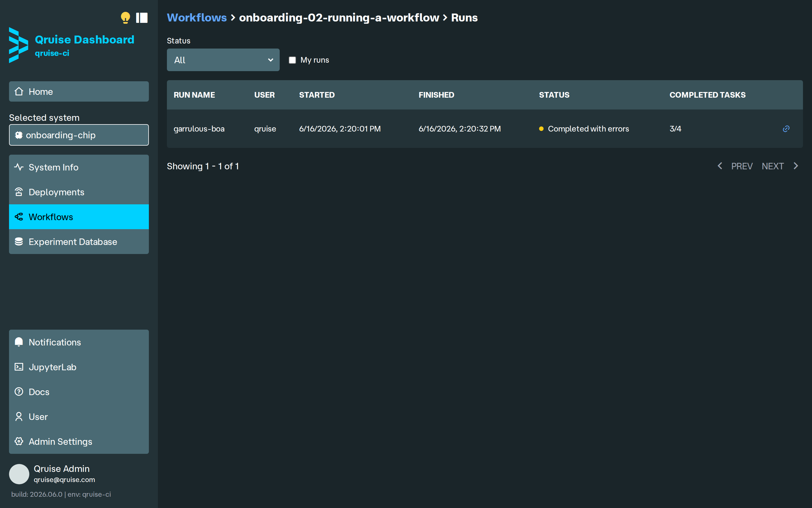Screen dimensions: 812x508
Task: Click the USER column header
Action: click(264, 95)
